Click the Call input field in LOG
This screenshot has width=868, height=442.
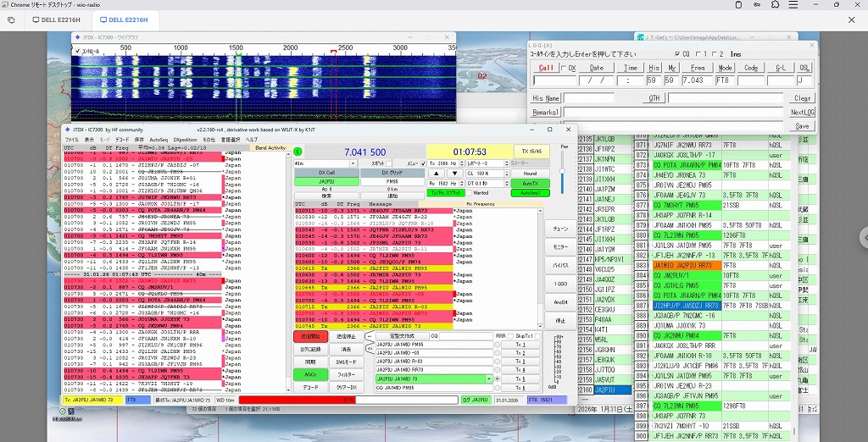pyautogui.click(x=554, y=80)
